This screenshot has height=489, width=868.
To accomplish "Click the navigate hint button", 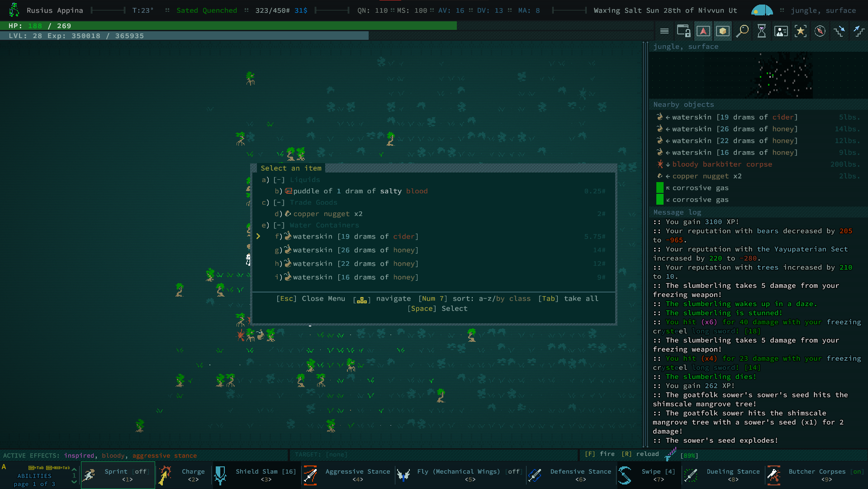I will 382,299.
